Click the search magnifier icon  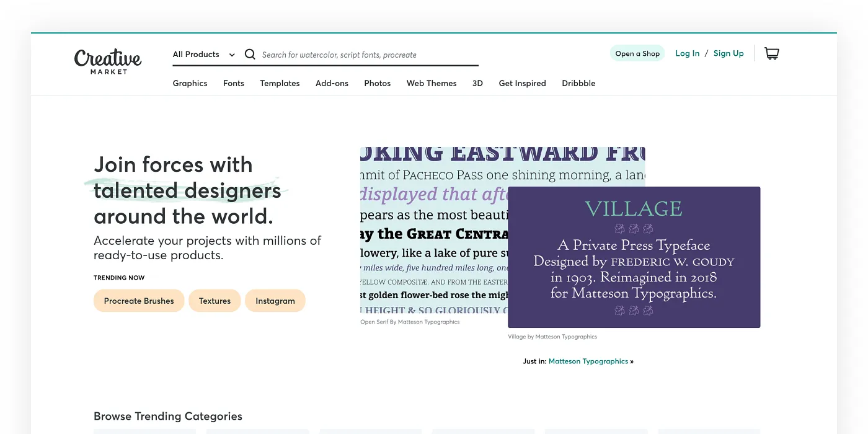click(x=250, y=55)
